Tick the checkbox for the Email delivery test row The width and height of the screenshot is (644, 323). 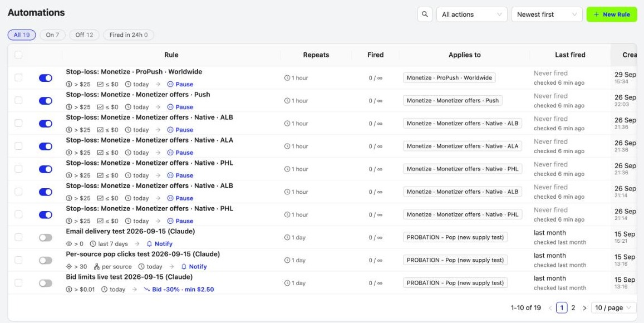(18, 237)
